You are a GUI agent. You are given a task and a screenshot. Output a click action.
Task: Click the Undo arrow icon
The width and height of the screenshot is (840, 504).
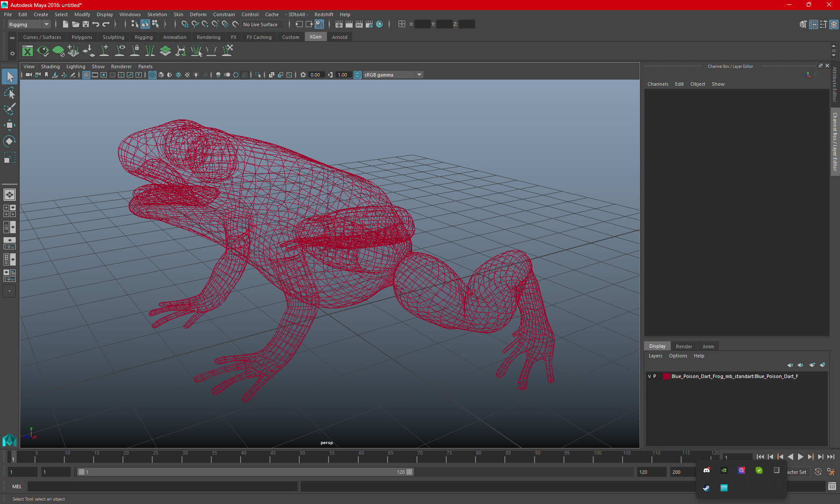96,24
